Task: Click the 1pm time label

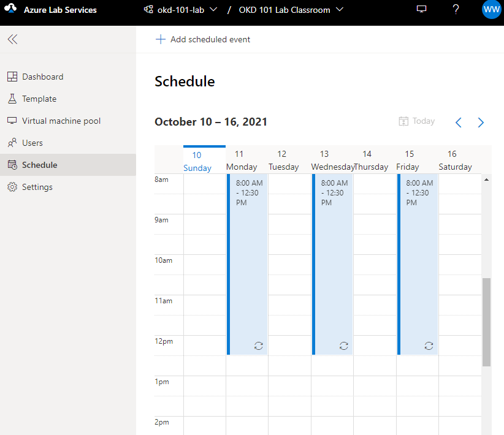Action: 162,382
